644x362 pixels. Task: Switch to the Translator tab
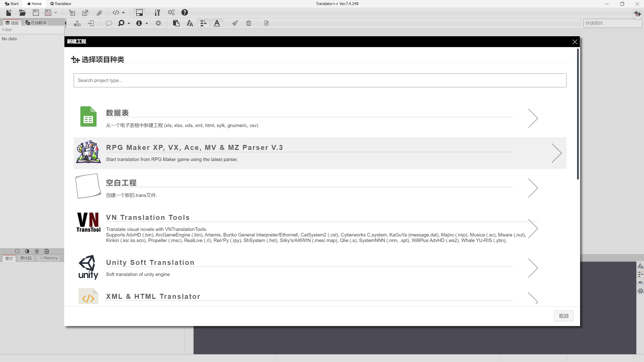(x=61, y=4)
